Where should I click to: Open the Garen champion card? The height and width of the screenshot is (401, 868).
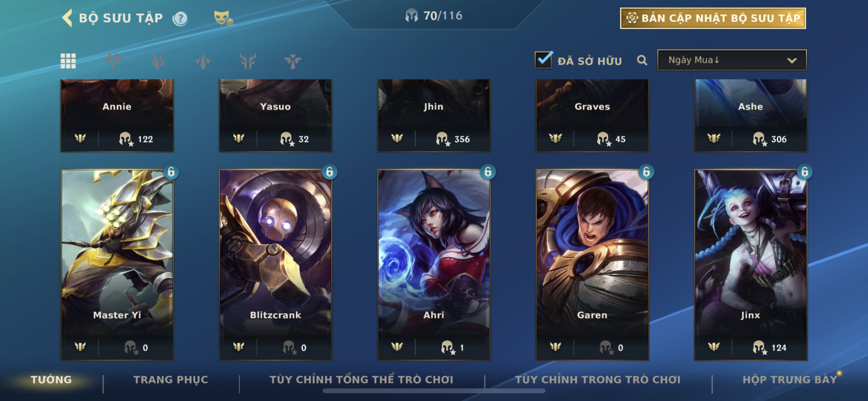pos(592,264)
